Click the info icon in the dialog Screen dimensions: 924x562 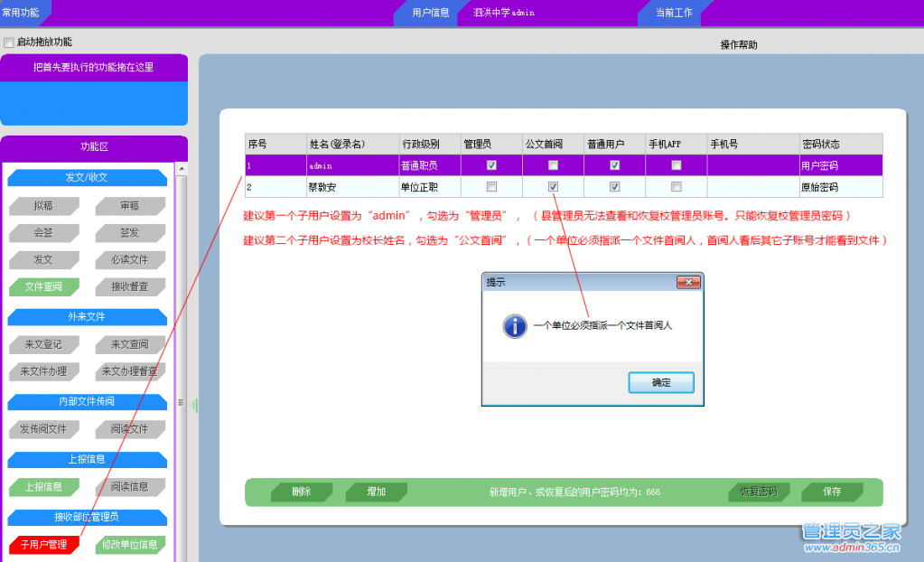click(x=515, y=325)
